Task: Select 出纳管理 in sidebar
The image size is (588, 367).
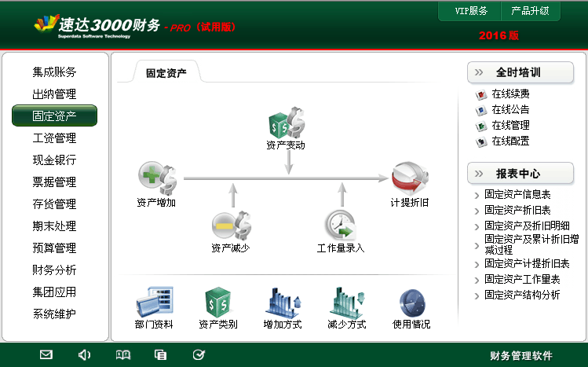Action: point(54,94)
